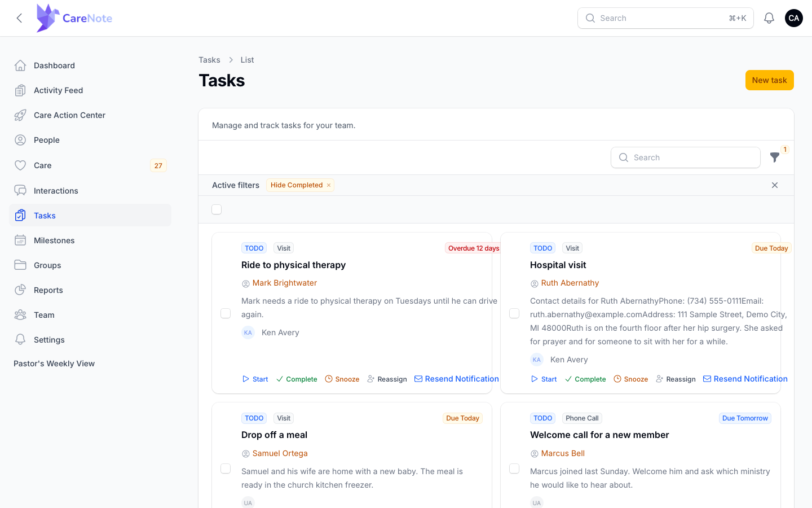Open Interactions in the sidebar
Screen dimensions: 812x508
[x=90, y=191]
